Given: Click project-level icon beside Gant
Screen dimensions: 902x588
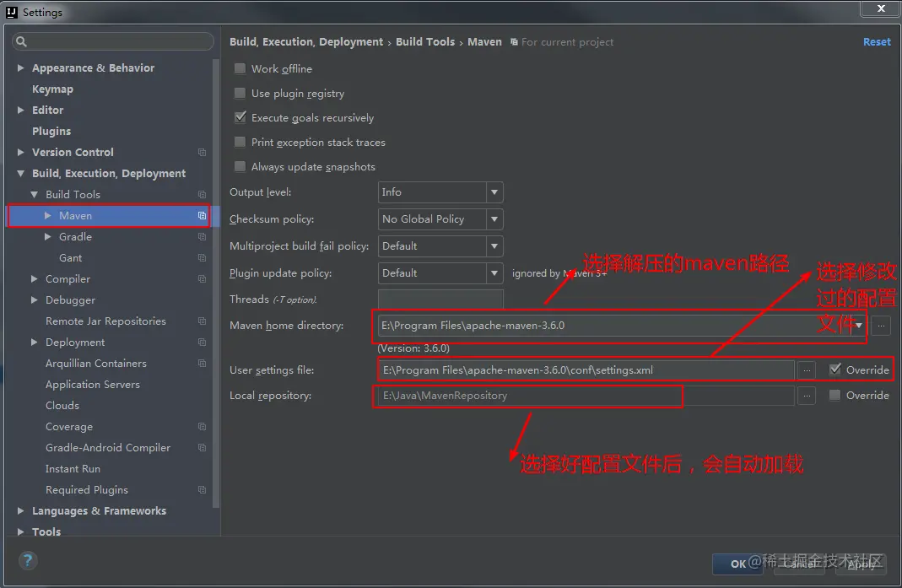Looking at the screenshot, I should [202, 258].
